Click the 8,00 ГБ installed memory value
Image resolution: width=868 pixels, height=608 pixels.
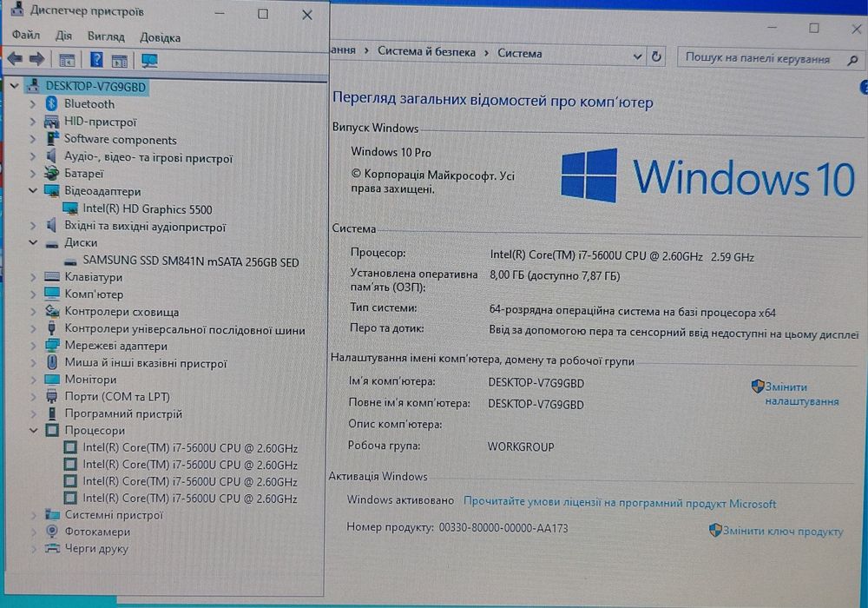[555, 275]
